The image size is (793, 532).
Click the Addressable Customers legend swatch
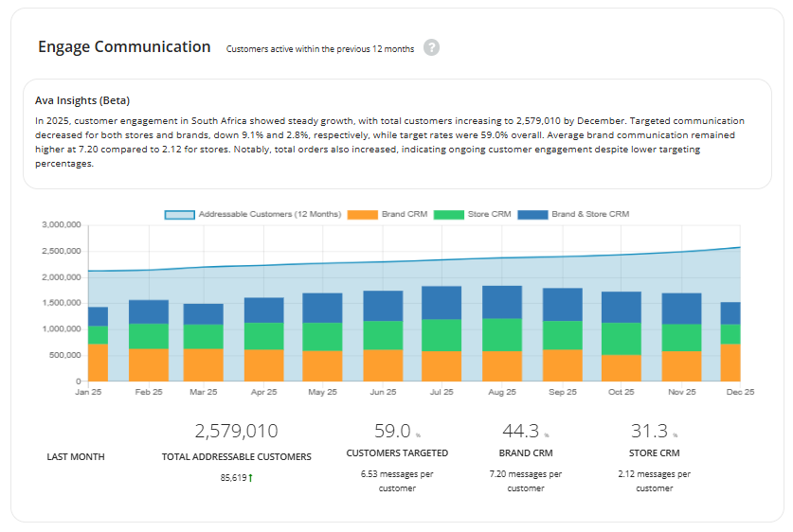(x=180, y=214)
